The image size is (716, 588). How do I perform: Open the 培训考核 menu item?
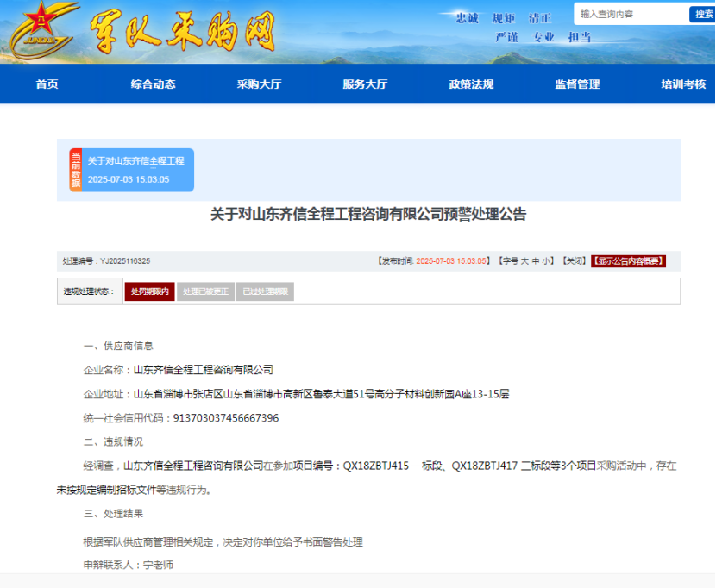(x=683, y=84)
